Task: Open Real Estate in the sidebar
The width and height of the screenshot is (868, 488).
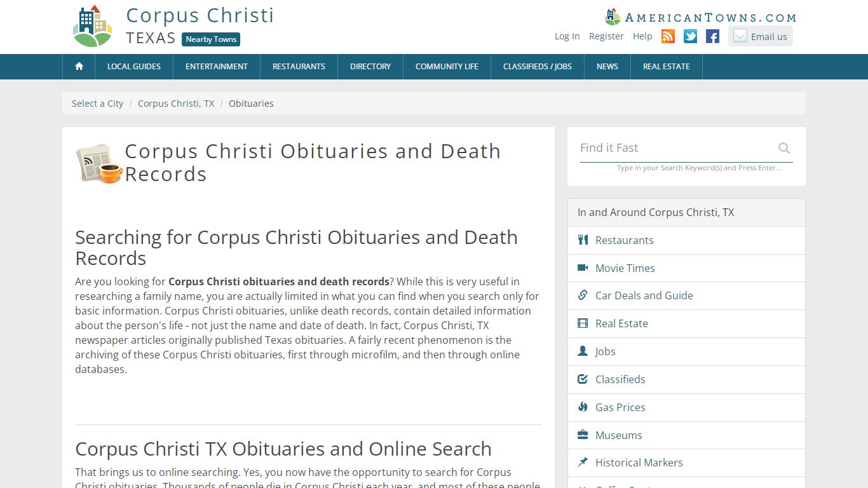Action: (621, 323)
